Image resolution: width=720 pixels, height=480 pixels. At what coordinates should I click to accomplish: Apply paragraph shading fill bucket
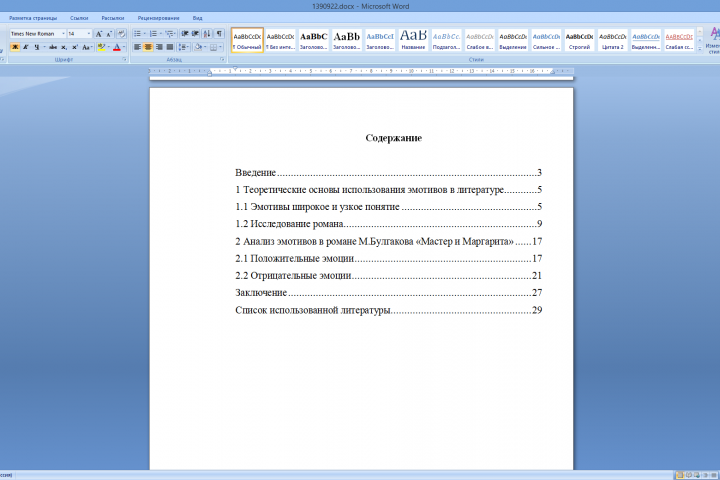(198, 47)
